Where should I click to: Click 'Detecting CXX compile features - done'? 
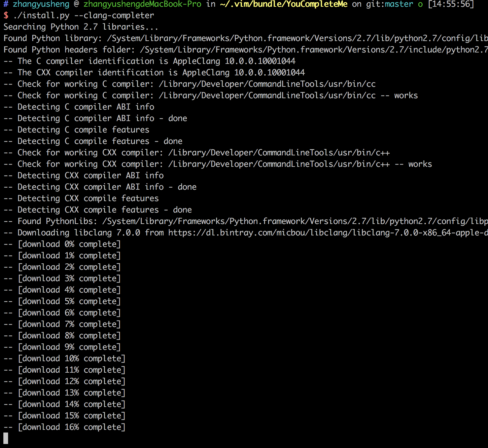click(x=98, y=210)
